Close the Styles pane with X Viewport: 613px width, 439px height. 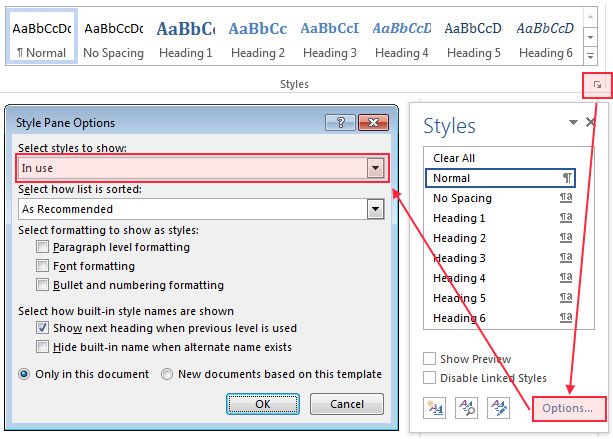[593, 123]
